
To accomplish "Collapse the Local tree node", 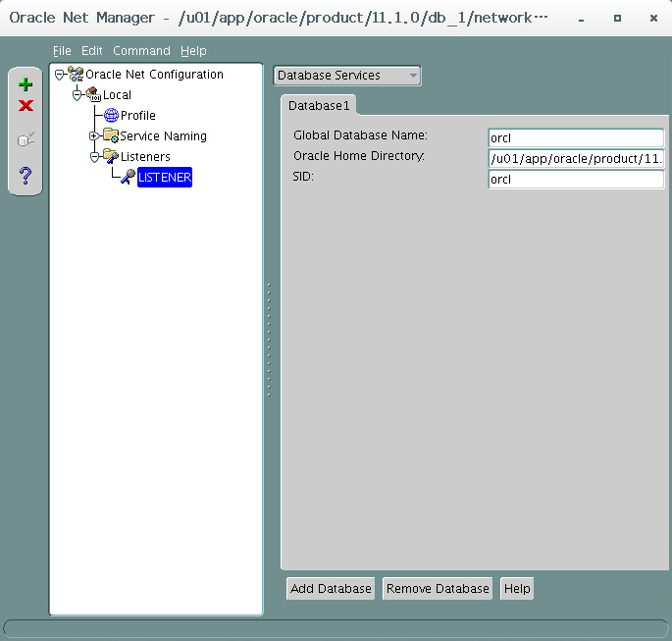I will 77,95.
